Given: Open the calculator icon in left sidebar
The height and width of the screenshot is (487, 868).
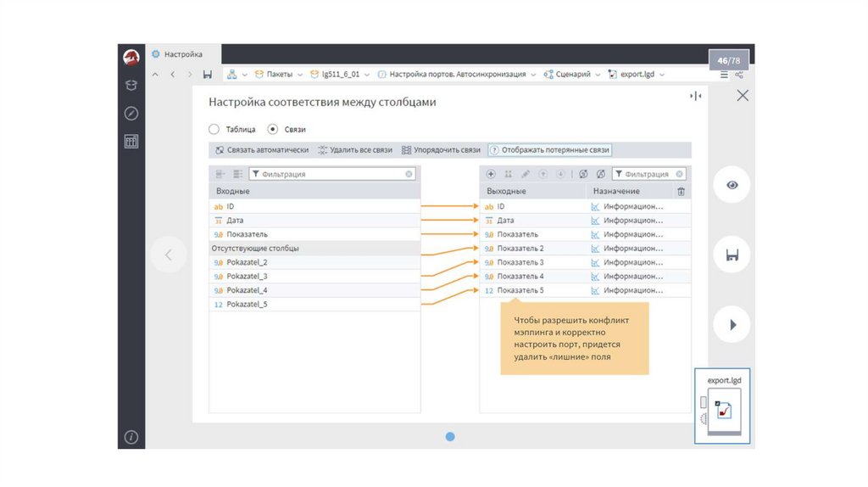Looking at the screenshot, I should 131,142.
